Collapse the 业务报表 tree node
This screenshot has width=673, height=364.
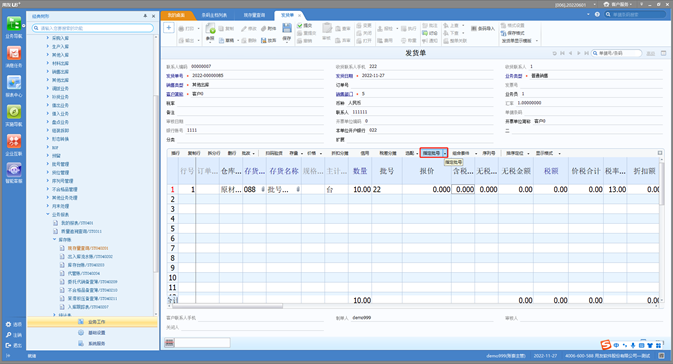(x=48, y=214)
